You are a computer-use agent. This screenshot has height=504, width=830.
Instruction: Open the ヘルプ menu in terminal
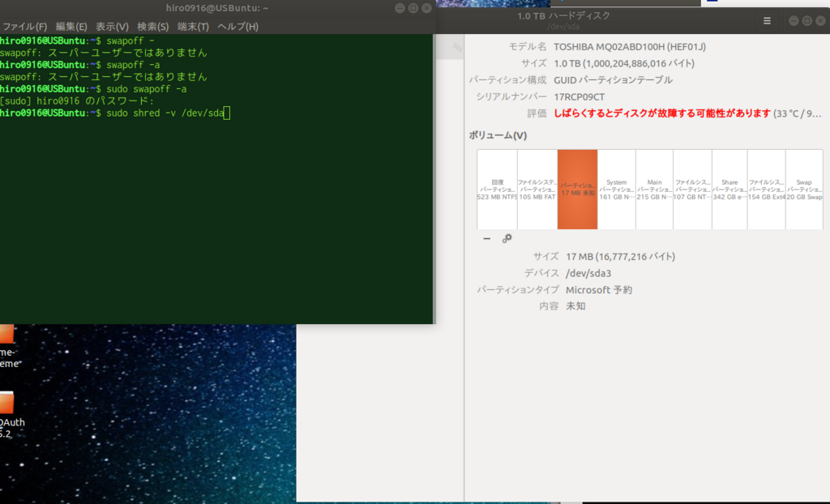(236, 26)
